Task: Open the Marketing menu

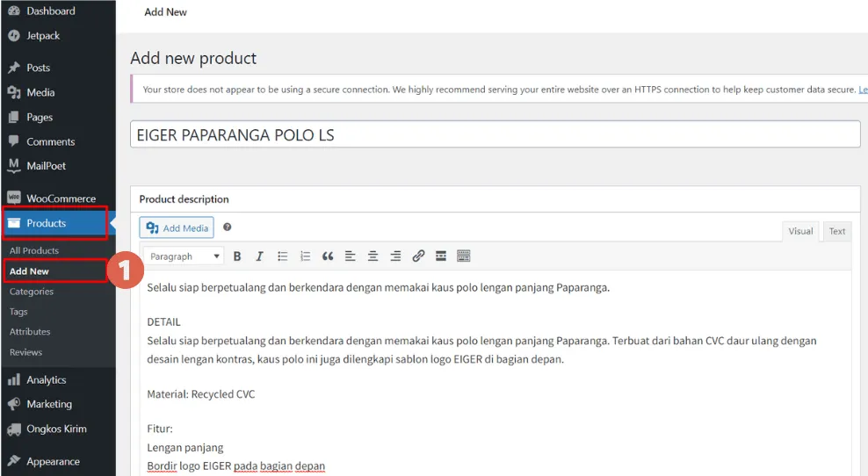Action: 49,404
